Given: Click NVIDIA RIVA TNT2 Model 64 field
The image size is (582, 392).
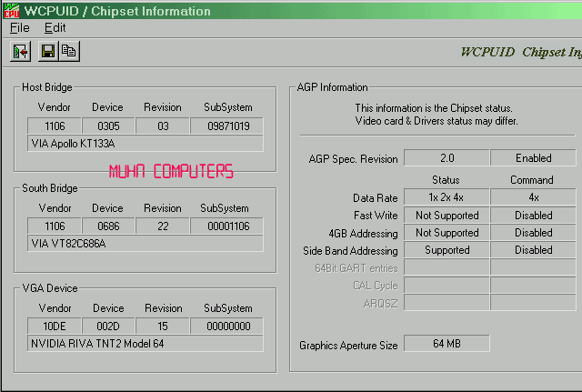Looking at the screenshot, I should coord(145,344).
